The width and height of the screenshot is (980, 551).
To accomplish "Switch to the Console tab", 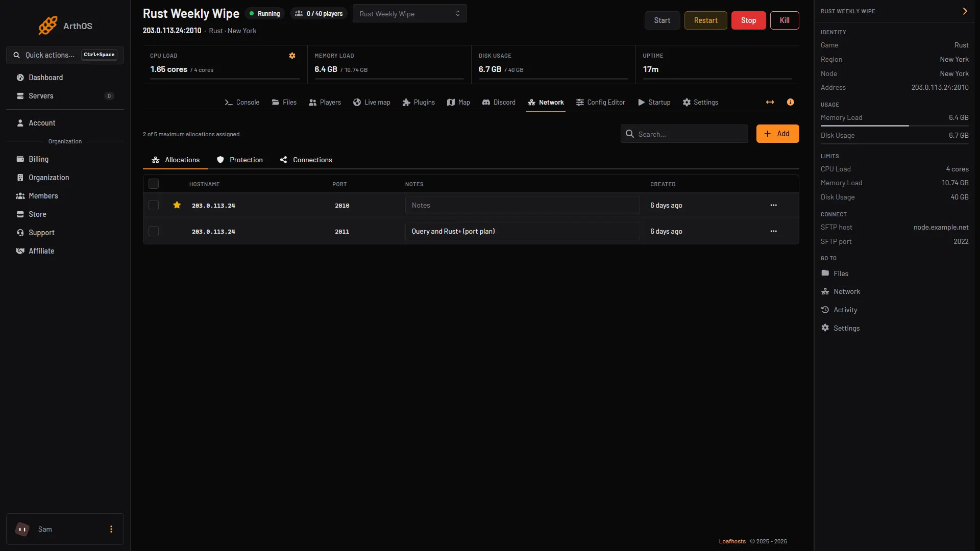I will coord(242,102).
